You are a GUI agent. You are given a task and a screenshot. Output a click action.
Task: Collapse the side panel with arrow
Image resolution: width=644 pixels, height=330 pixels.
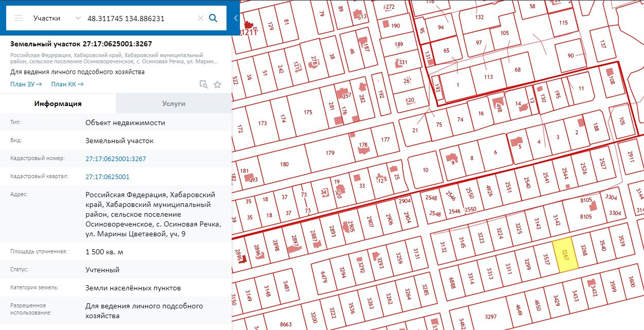(x=236, y=18)
